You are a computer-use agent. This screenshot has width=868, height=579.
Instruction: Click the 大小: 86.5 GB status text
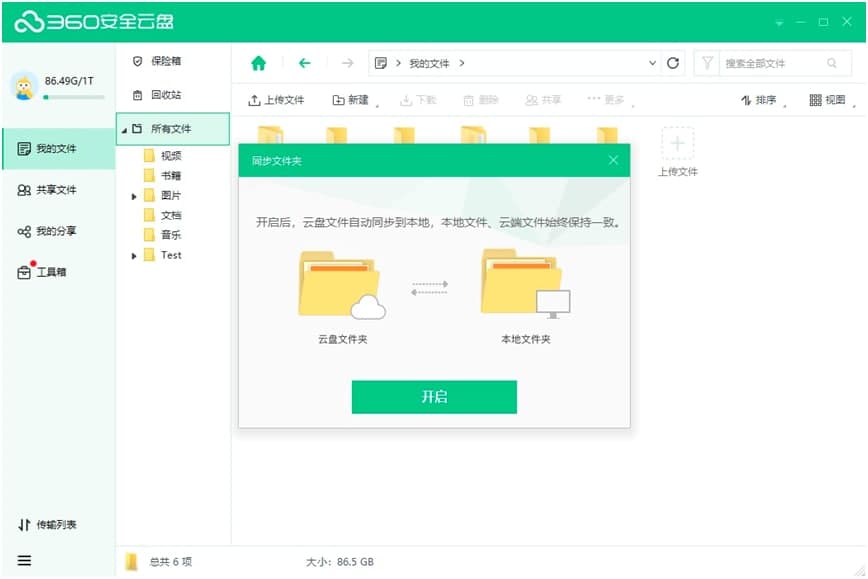point(340,562)
